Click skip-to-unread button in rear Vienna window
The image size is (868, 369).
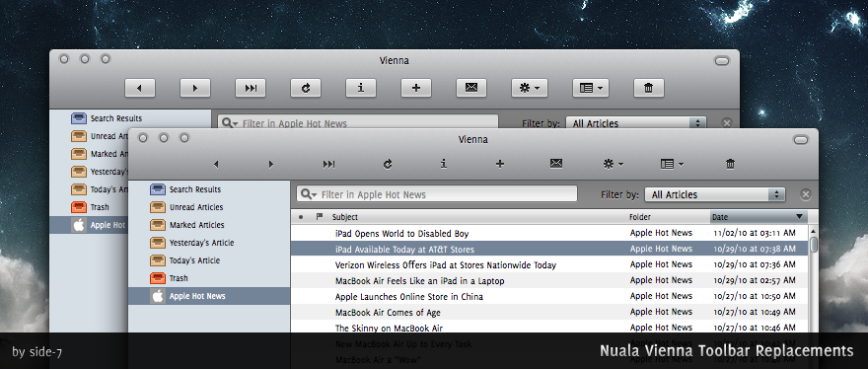pyautogui.click(x=251, y=88)
